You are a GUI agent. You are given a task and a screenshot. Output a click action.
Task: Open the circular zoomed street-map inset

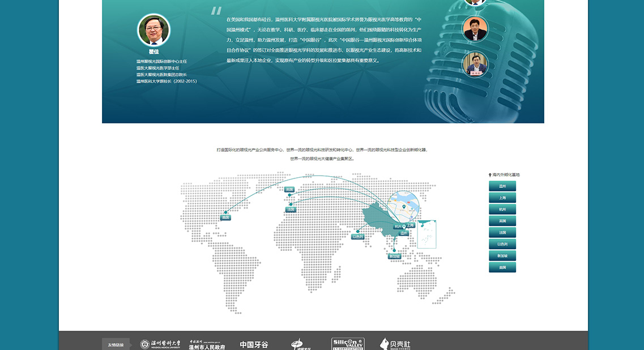403,207
